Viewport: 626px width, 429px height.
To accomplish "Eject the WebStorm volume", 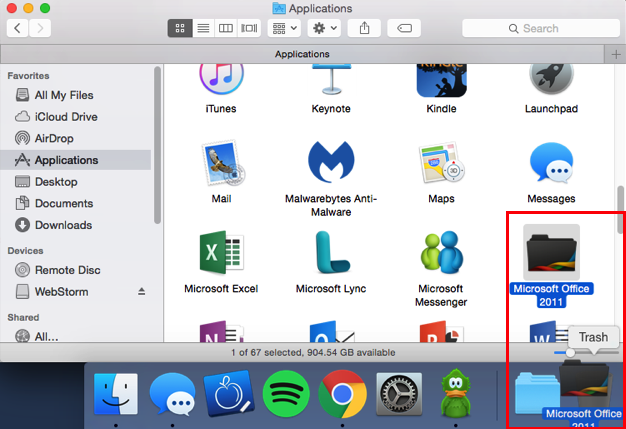I will click(141, 292).
